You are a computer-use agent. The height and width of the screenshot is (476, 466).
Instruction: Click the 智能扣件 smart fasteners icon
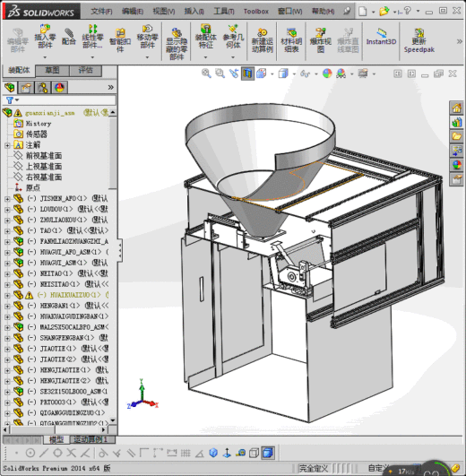(120, 40)
